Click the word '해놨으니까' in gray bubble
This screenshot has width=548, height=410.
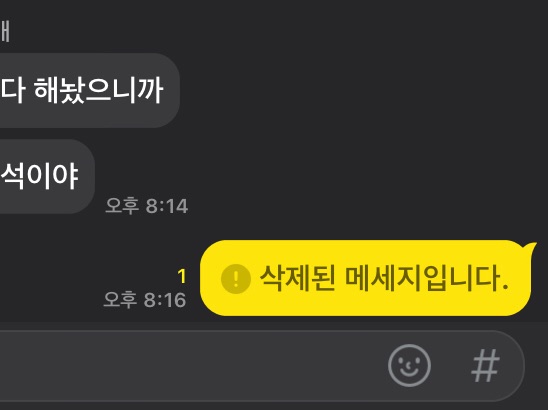coord(99,91)
